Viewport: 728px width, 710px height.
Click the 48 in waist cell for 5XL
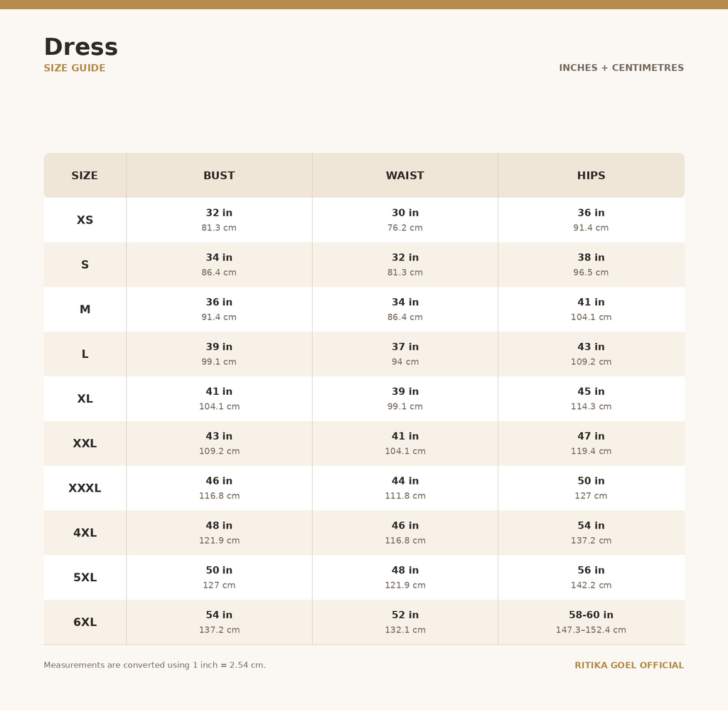coord(405,578)
